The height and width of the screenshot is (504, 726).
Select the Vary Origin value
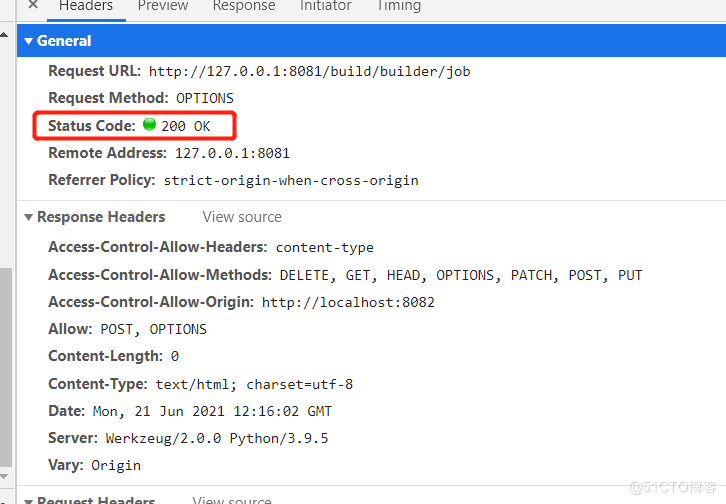[116, 466]
